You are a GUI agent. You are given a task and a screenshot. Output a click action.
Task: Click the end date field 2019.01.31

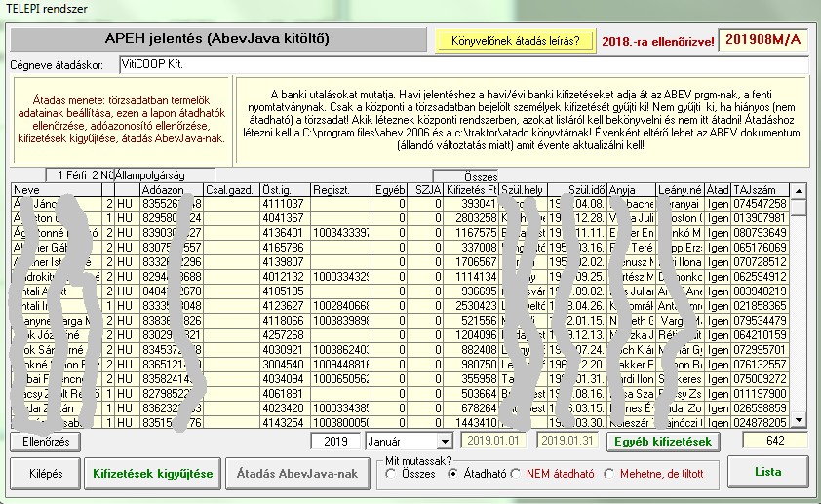point(567,441)
